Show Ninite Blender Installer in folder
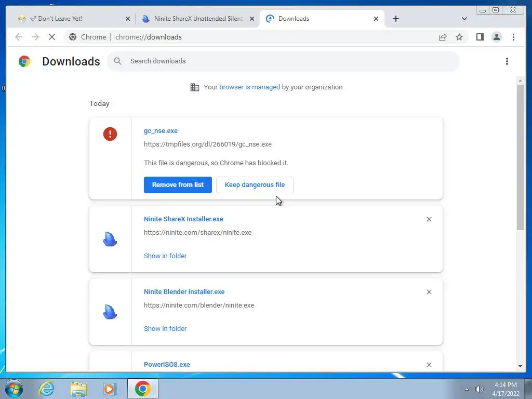Screen dimensions: 532x399 [x=165, y=328]
